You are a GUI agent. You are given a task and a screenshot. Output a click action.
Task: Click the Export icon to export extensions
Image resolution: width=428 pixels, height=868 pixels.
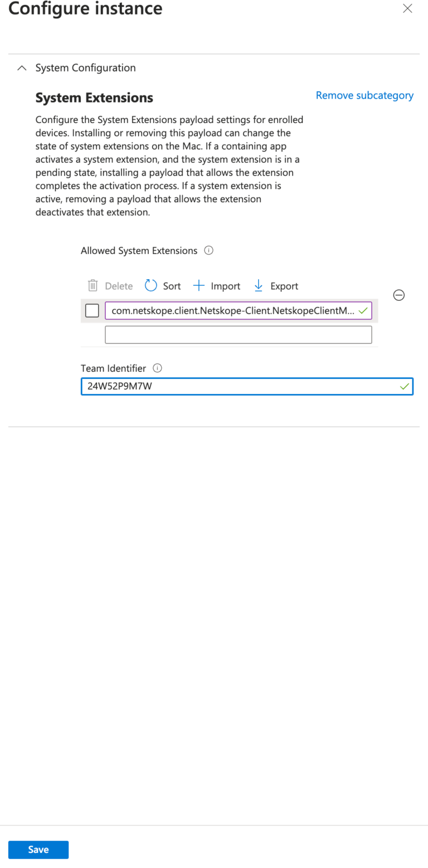(259, 285)
